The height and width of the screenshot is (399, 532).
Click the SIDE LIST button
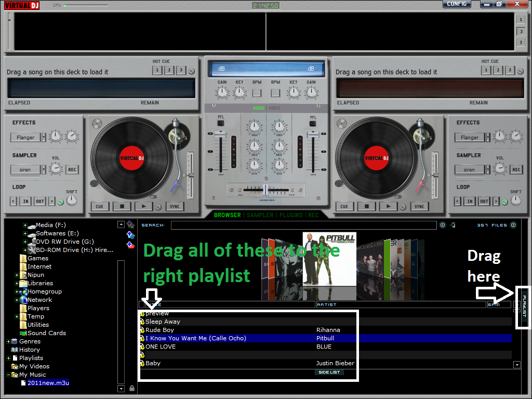(329, 372)
